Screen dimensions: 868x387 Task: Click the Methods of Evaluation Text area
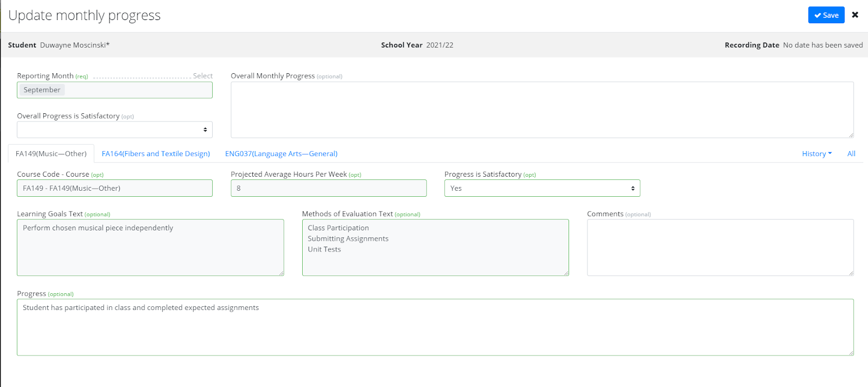tap(435, 247)
